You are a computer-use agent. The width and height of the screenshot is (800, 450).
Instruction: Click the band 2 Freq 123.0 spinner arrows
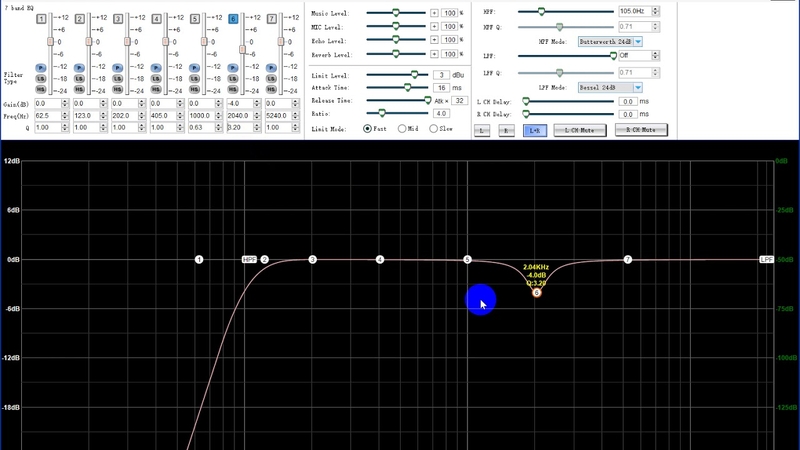click(x=104, y=116)
